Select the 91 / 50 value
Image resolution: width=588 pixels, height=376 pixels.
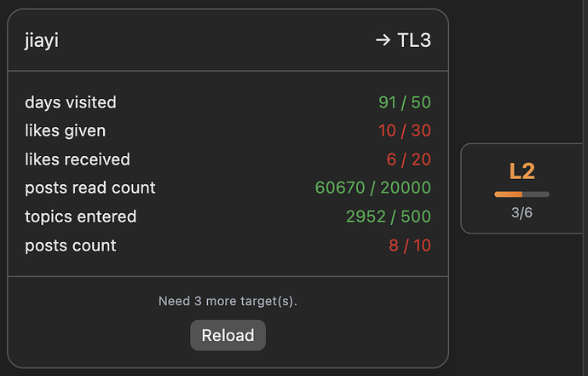pyautogui.click(x=405, y=102)
